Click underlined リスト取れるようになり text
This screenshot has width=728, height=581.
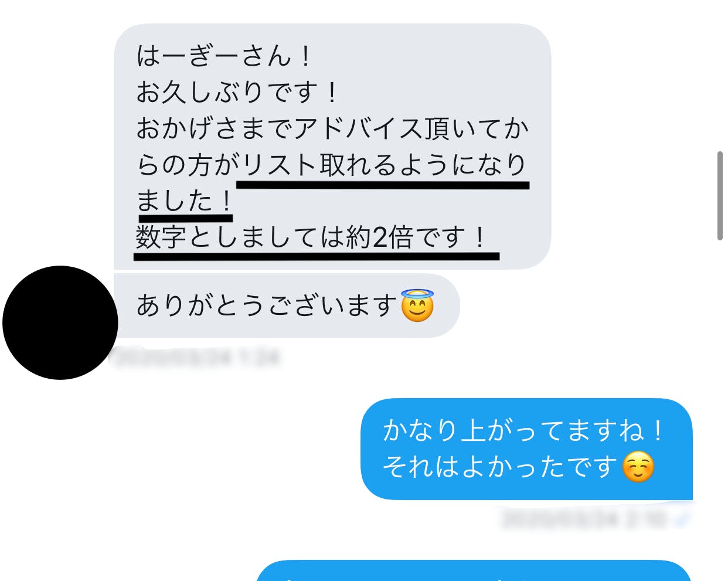point(385,165)
